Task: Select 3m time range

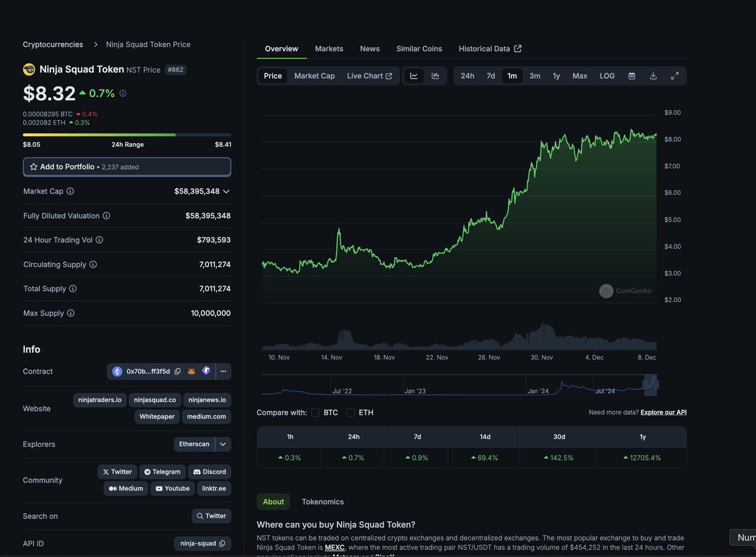Action: point(535,76)
